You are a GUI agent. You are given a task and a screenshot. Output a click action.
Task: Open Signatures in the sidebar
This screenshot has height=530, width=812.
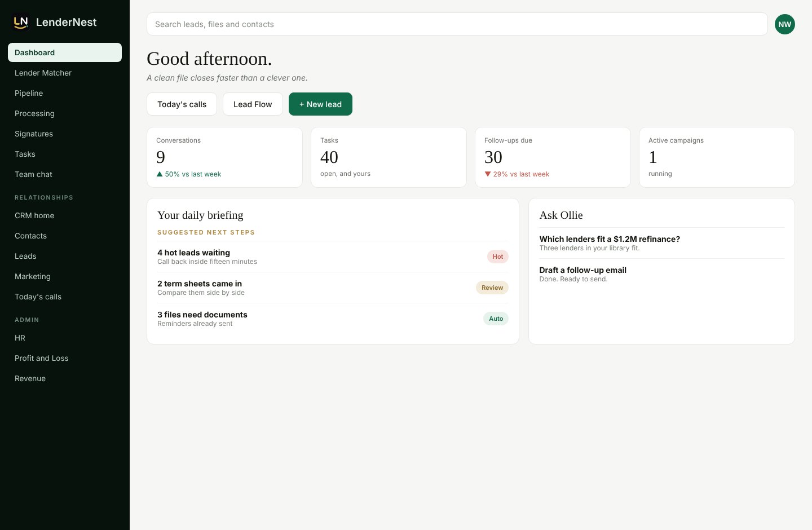click(x=65, y=134)
